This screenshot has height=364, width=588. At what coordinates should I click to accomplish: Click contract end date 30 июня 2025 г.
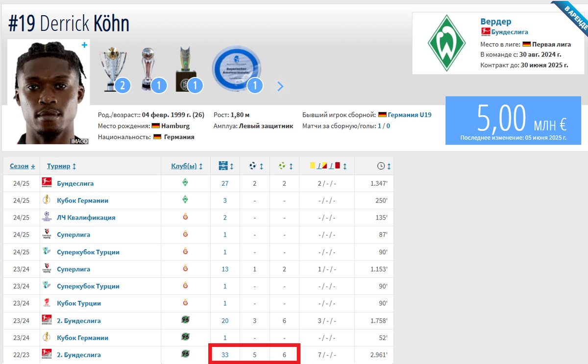click(544, 65)
